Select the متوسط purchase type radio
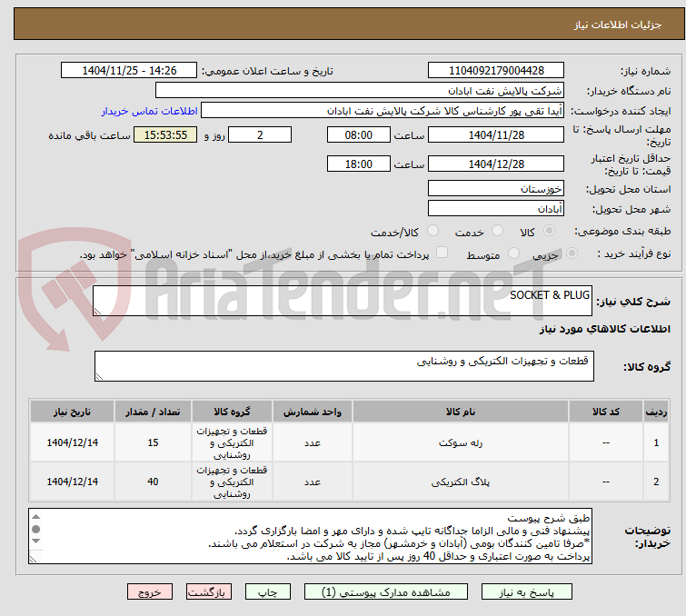The image size is (686, 616). pos(513,253)
